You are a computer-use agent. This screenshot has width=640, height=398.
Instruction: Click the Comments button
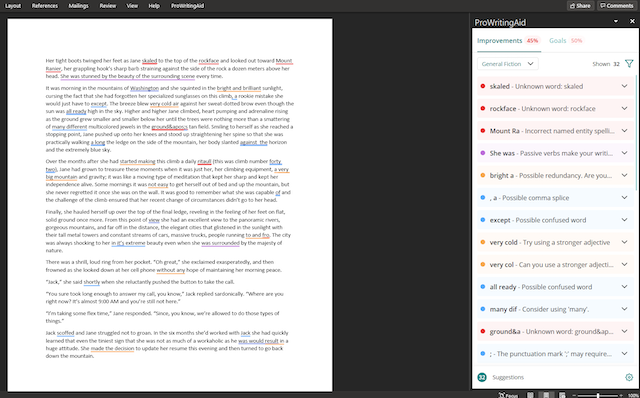(x=617, y=6)
